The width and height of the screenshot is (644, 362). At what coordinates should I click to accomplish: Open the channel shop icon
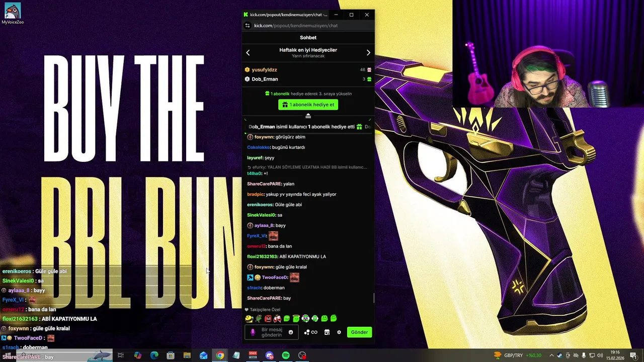(x=327, y=332)
